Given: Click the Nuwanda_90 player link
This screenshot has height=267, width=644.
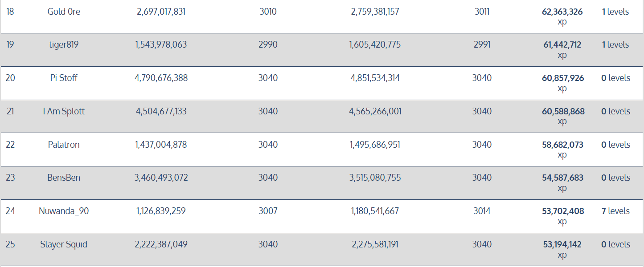Looking at the screenshot, I should [x=64, y=211].
